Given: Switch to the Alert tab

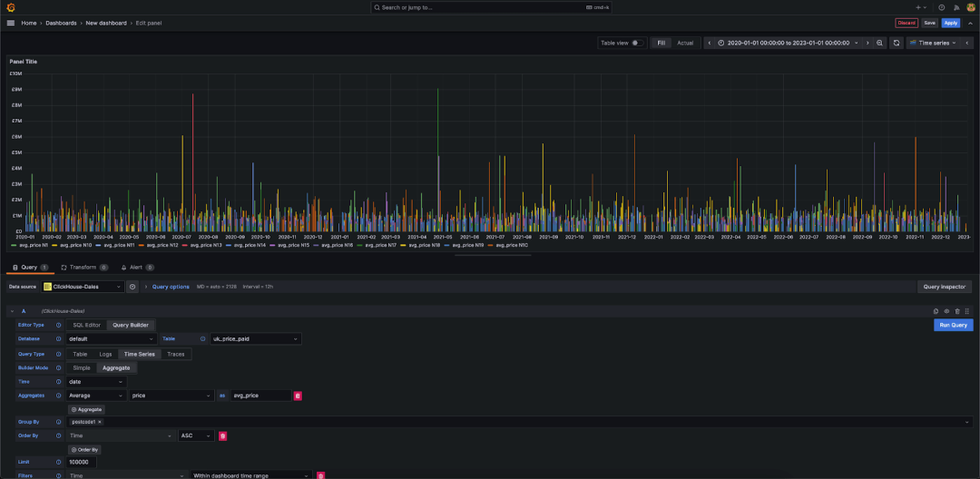Looking at the screenshot, I should [x=136, y=268].
